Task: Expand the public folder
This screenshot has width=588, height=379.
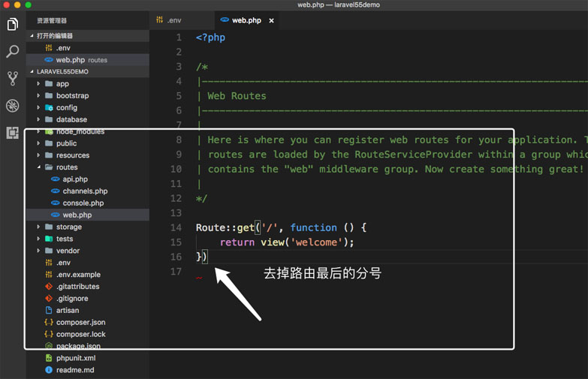Action: click(38, 143)
